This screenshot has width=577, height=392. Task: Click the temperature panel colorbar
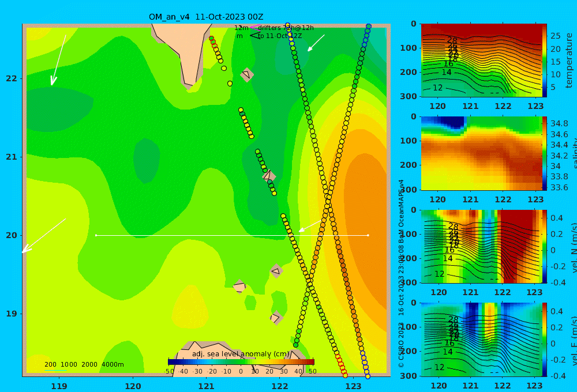545,61
